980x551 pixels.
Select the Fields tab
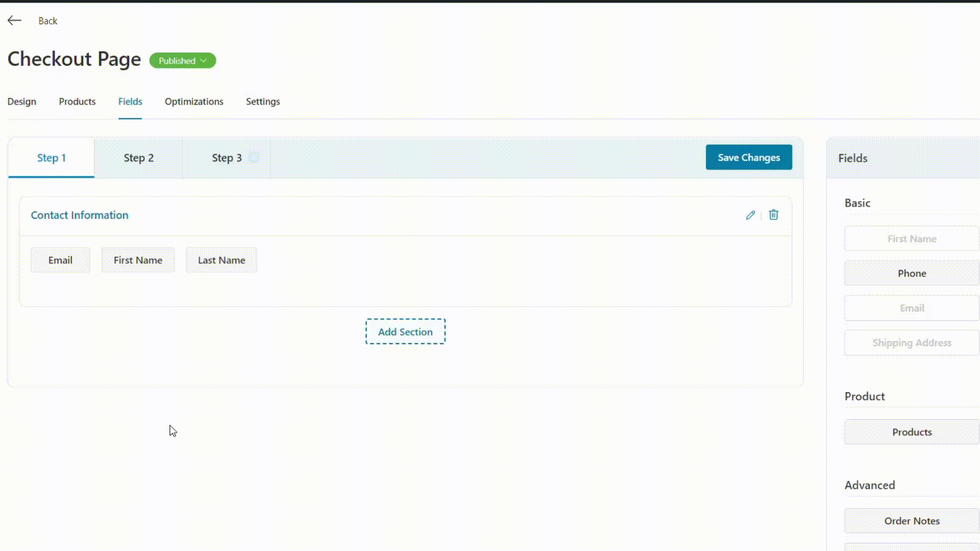(130, 102)
